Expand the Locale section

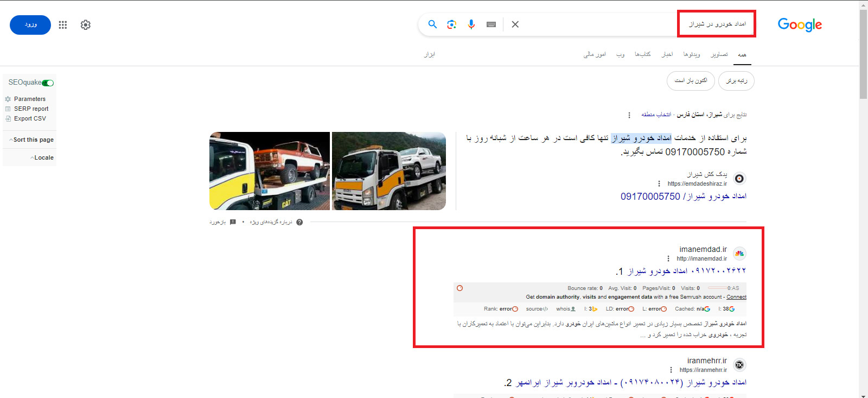click(x=42, y=157)
